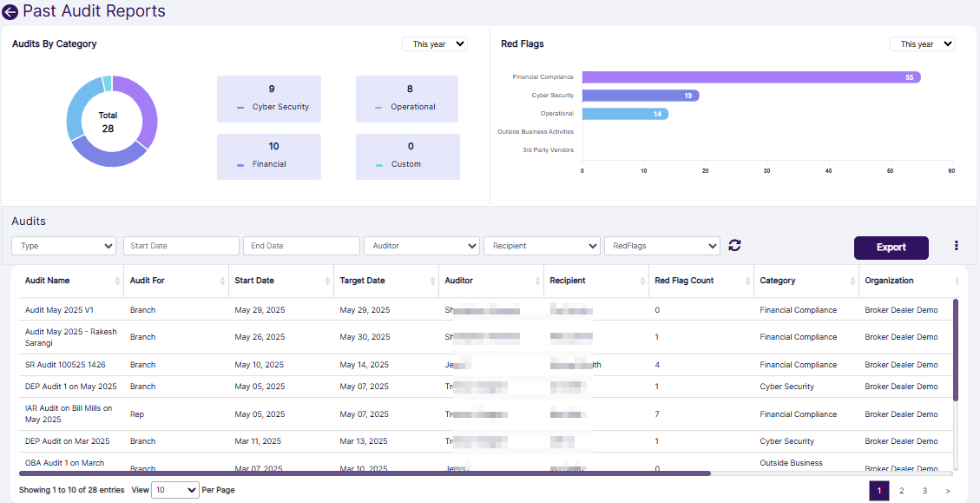This screenshot has height=503, width=980.
Task: Open the Auditor filter dropdown
Action: [x=421, y=246]
